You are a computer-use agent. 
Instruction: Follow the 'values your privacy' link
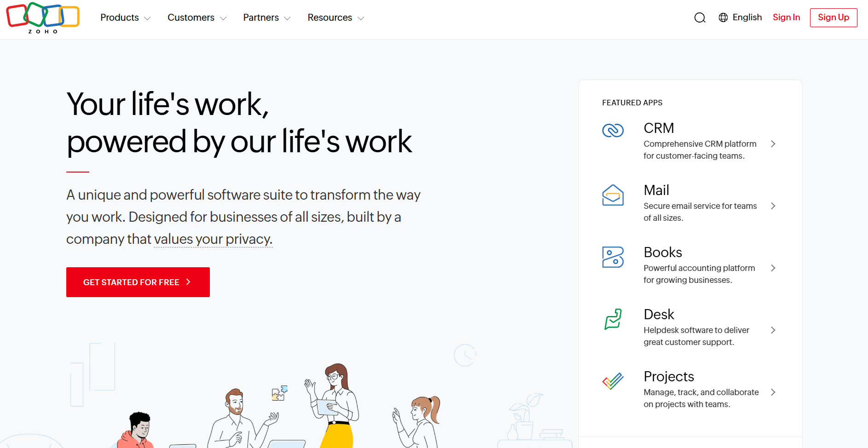tap(213, 239)
